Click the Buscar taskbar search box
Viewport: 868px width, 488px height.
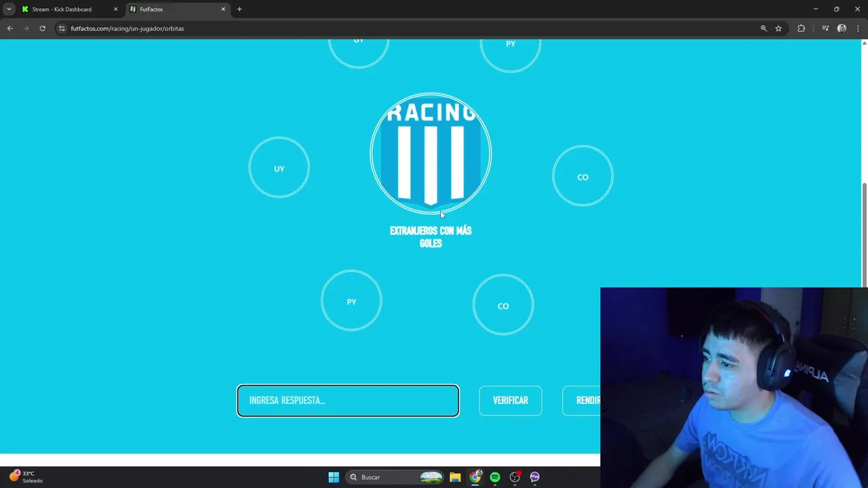[395, 477]
